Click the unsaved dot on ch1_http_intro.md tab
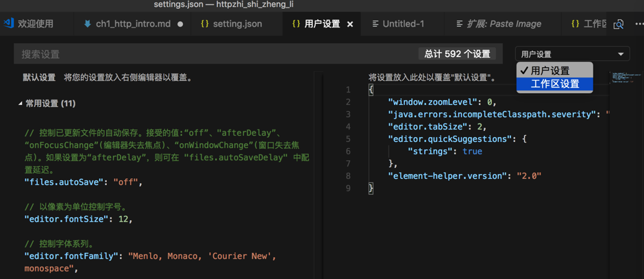This screenshot has width=644, height=279. click(180, 23)
